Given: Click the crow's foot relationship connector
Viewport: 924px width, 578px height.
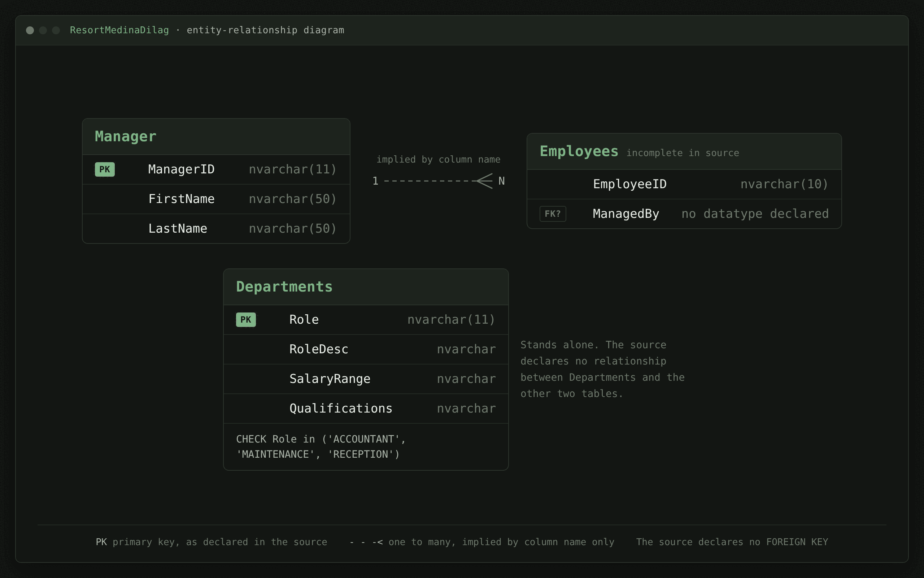Looking at the screenshot, I should click(438, 181).
